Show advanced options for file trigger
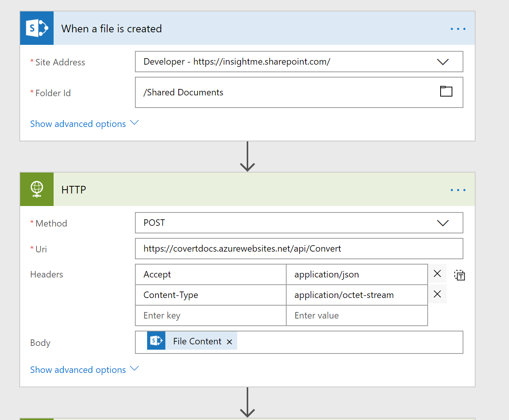This screenshot has width=509, height=420. (84, 124)
